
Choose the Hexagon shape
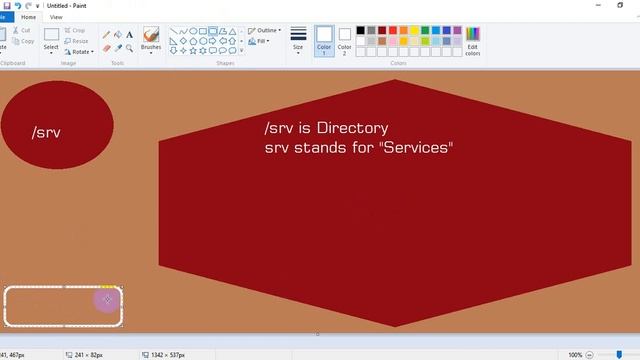pyautogui.click(x=203, y=41)
